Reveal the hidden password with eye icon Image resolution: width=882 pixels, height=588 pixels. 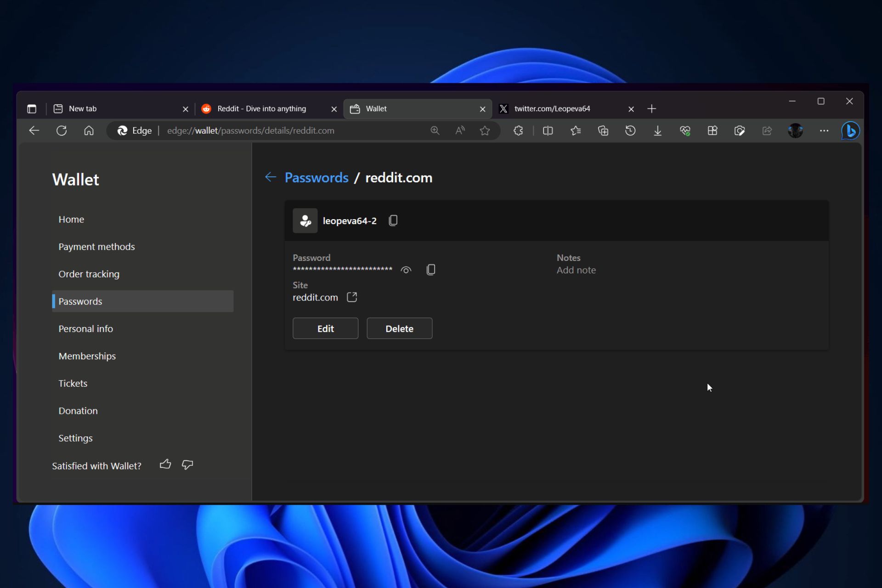406,270
